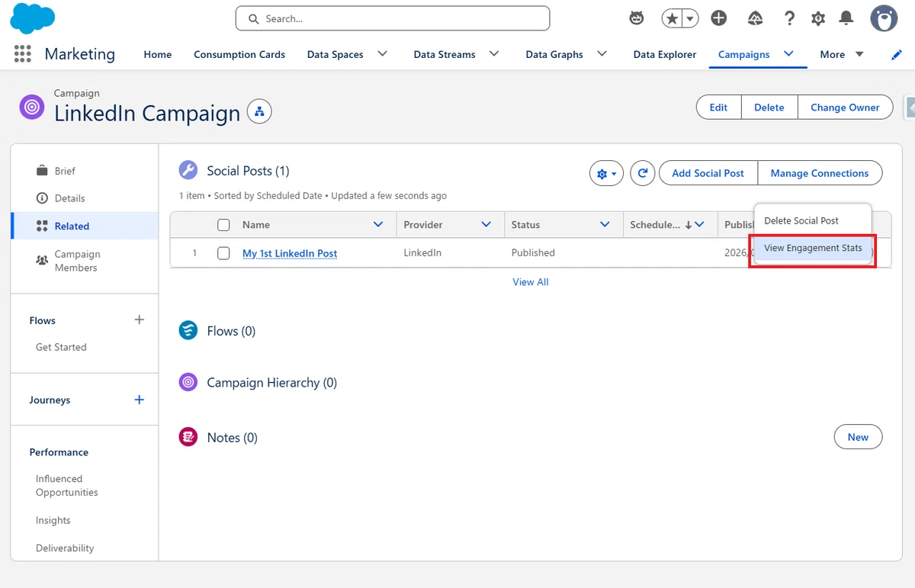Add a new journey with plus
The height and width of the screenshot is (588, 915).
(x=139, y=400)
